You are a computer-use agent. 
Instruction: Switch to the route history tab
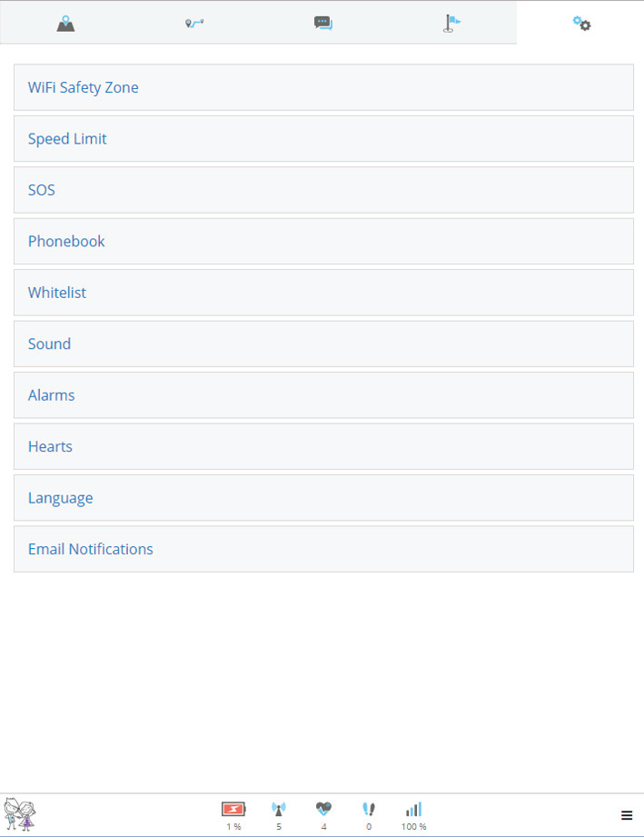click(x=194, y=23)
